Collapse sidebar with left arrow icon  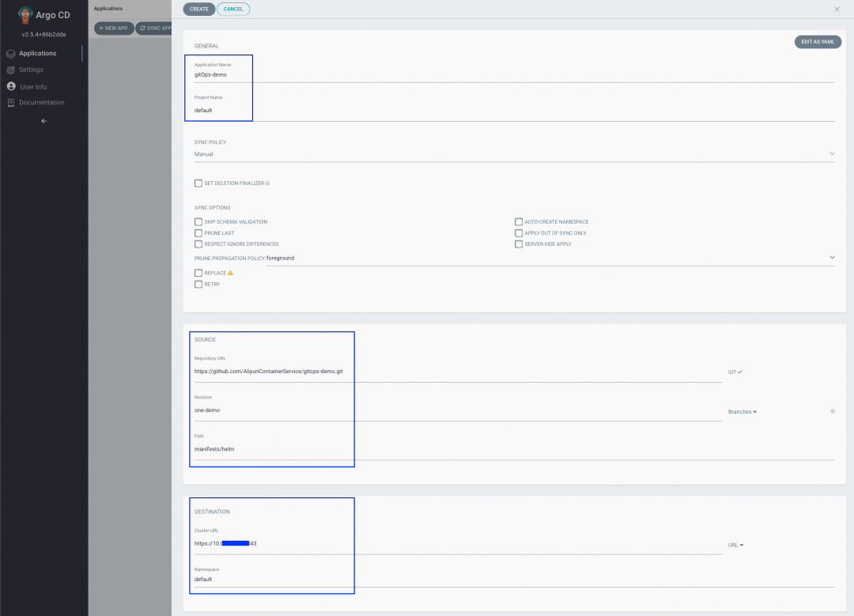44,121
